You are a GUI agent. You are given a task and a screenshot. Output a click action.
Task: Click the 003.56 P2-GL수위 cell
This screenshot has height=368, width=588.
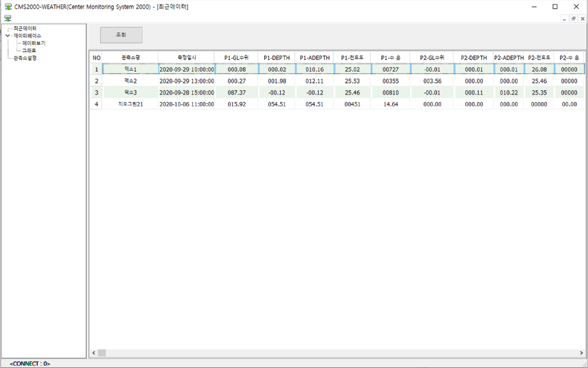point(432,81)
